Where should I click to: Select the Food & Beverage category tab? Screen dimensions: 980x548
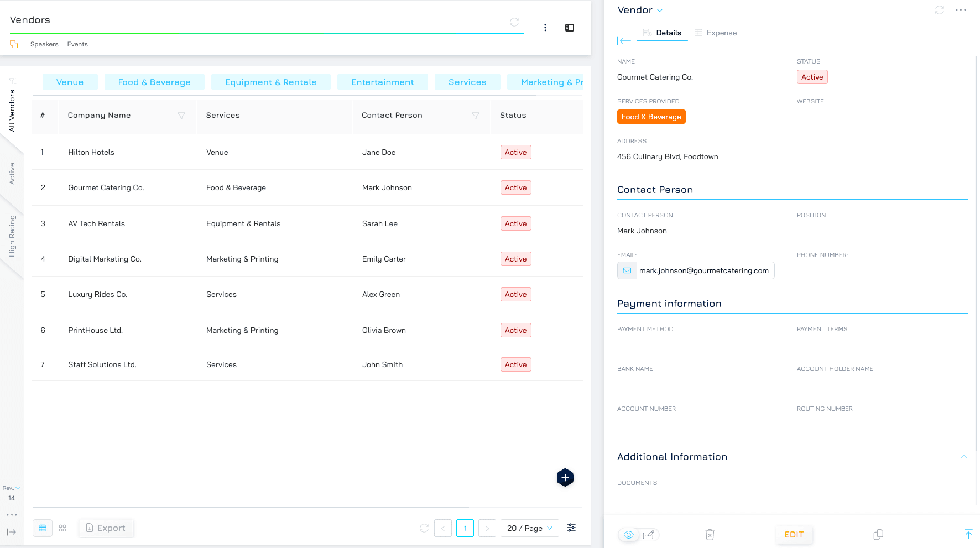154,82
